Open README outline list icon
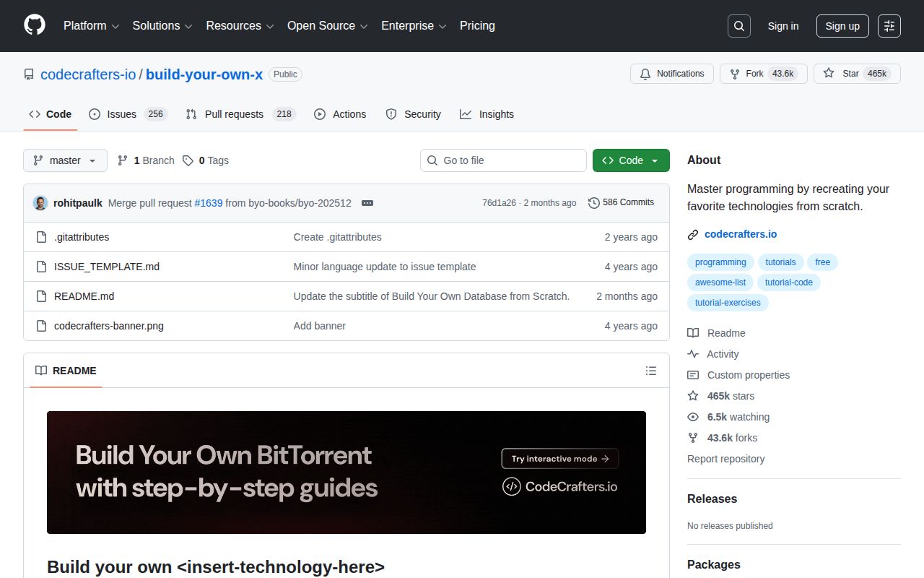The width and height of the screenshot is (924, 578). point(650,371)
